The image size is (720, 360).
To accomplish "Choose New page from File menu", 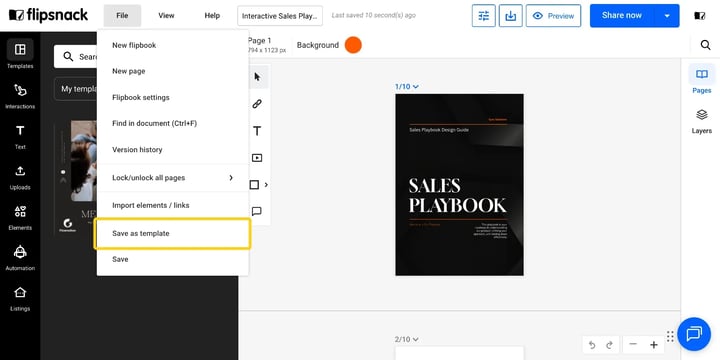I will [173, 71].
